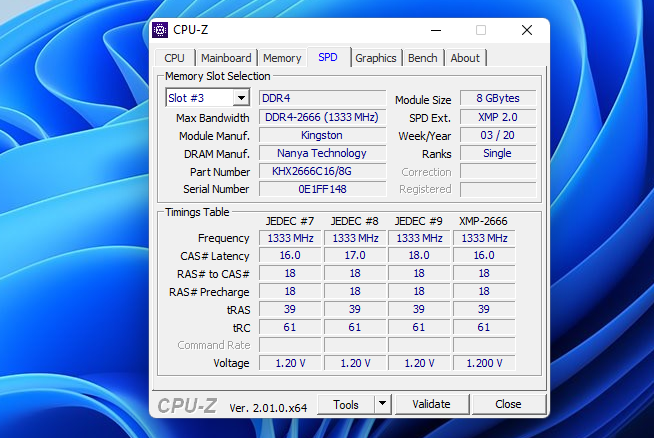Click the Close button at bottom
The image size is (654, 438).
pos(508,404)
